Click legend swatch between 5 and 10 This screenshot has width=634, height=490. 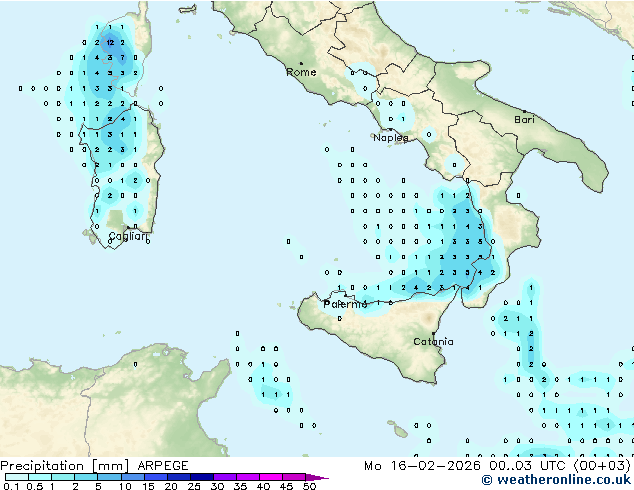[109, 477]
